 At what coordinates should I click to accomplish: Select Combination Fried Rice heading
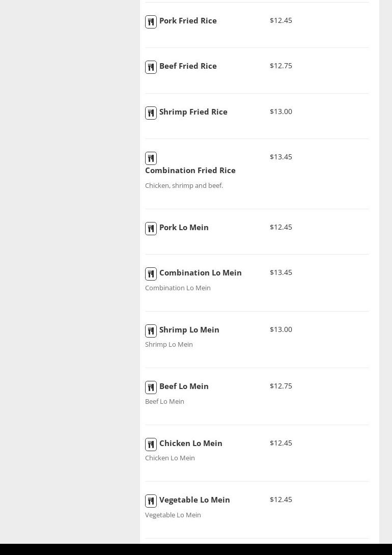pyautogui.click(x=190, y=170)
